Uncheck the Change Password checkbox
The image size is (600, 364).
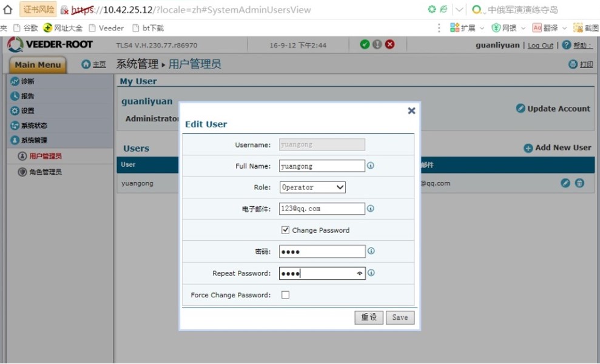[285, 231]
